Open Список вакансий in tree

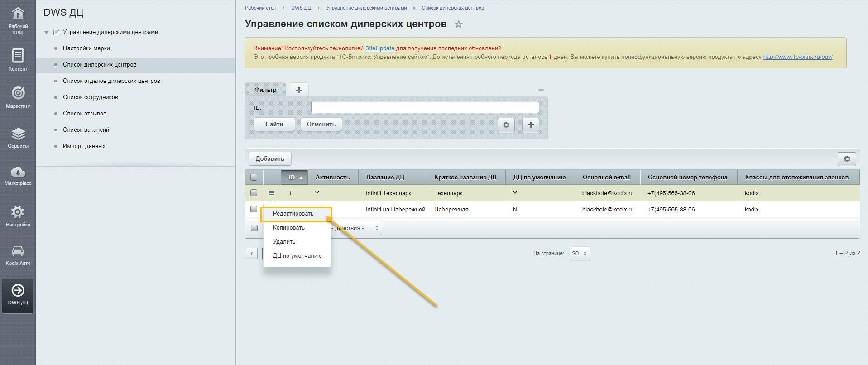click(x=86, y=130)
